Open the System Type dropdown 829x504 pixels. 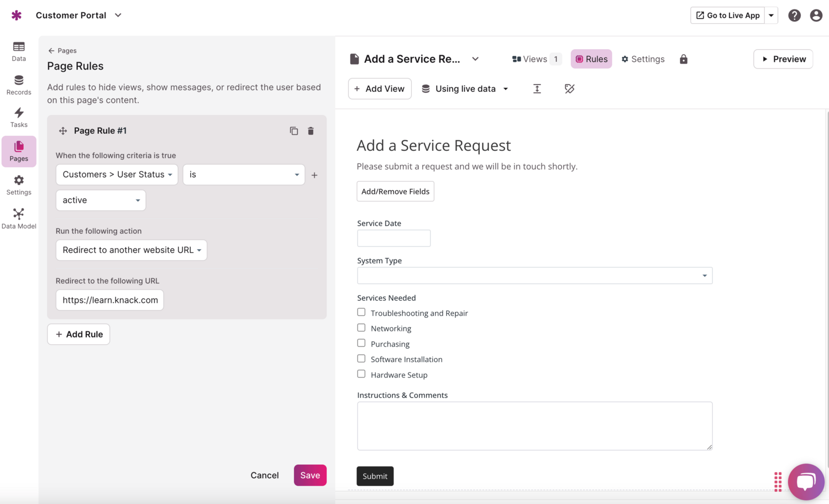point(534,276)
